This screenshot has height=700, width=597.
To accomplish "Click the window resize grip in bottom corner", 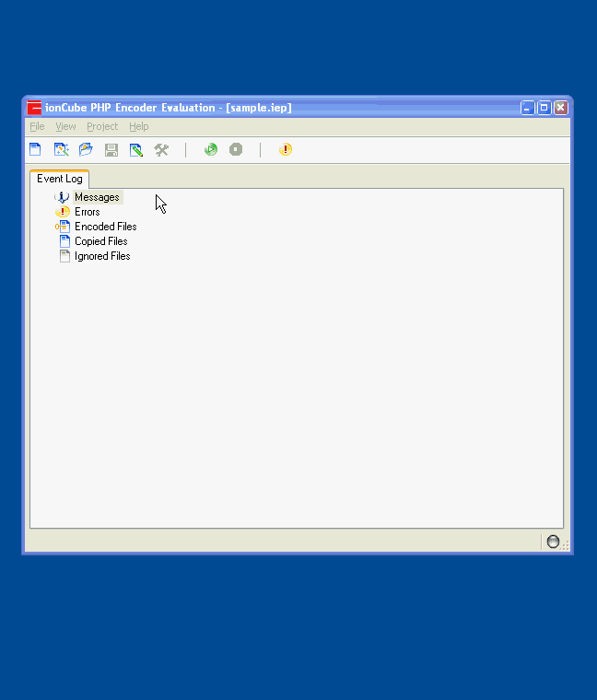I will tap(566, 545).
